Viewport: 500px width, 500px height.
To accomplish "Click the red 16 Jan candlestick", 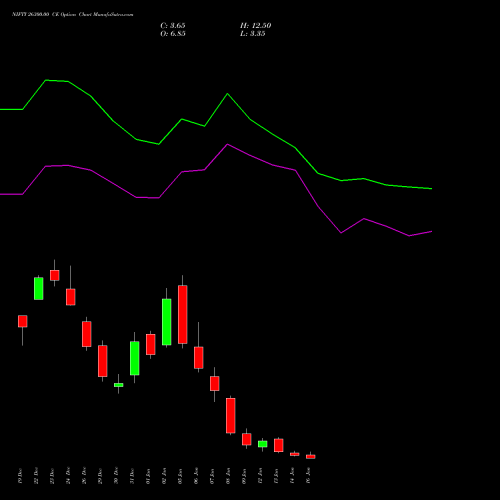I will point(311,457).
